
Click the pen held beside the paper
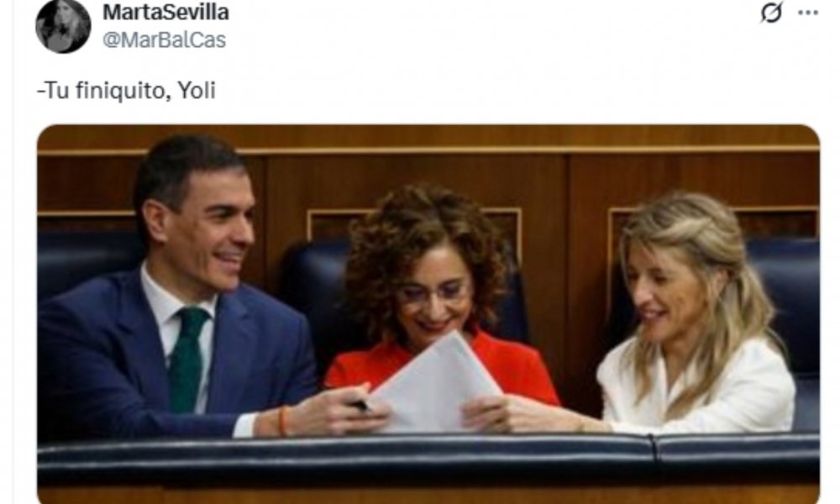pyautogui.click(x=363, y=406)
